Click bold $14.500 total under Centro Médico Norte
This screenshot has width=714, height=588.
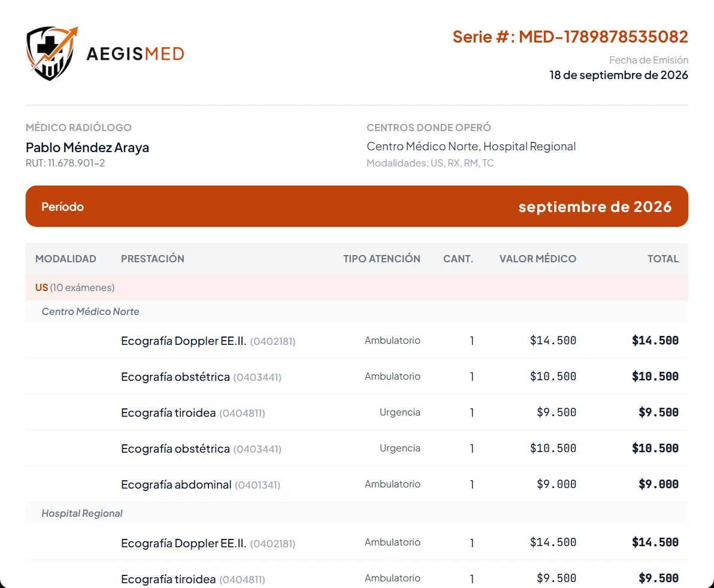pos(655,341)
